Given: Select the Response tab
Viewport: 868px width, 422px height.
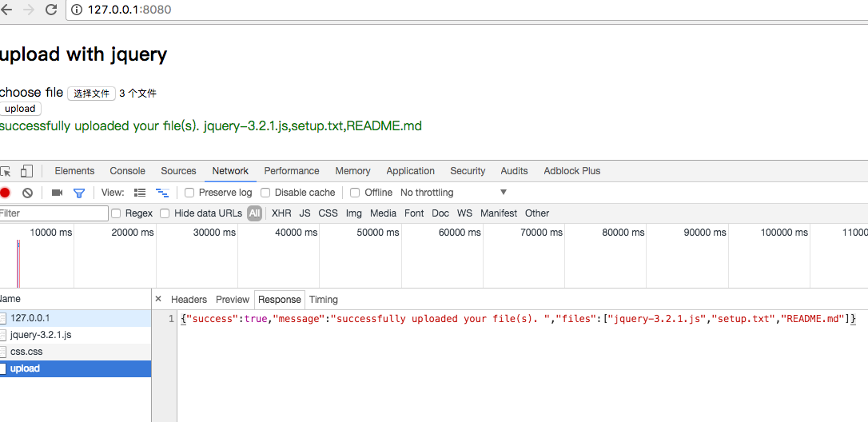Looking at the screenshot, I should (x=280, y=300).
